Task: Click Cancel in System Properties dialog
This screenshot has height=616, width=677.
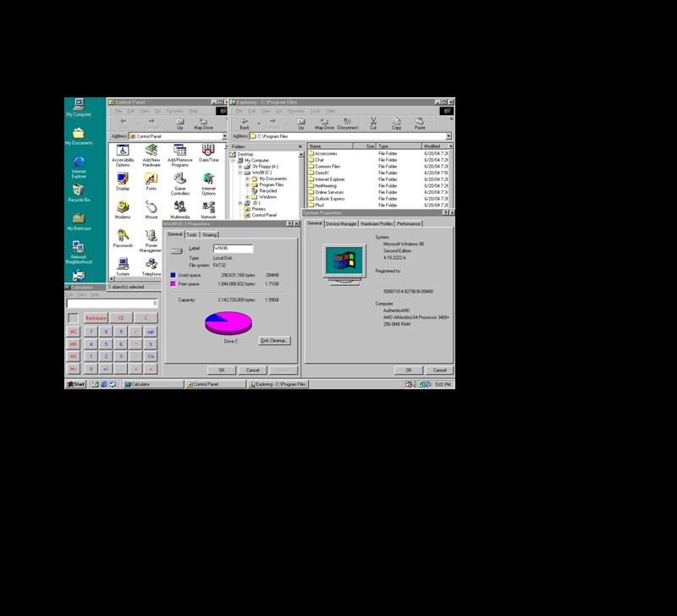Action: tap(439, 370)
